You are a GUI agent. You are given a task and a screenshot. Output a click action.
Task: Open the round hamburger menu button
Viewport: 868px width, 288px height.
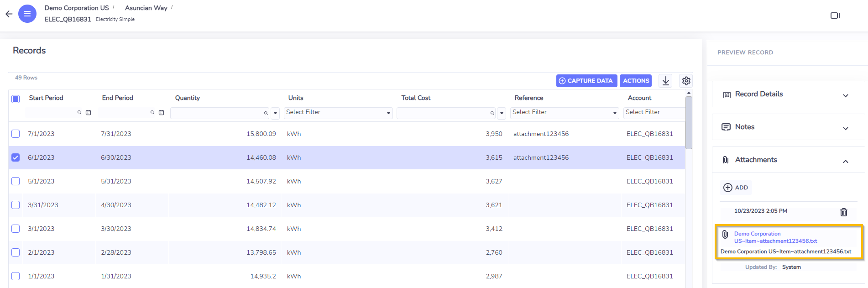pos(27,14)
